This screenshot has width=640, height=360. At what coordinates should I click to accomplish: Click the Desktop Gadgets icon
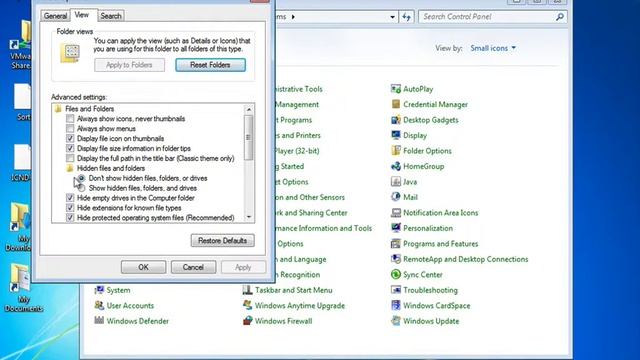[396, 120]
